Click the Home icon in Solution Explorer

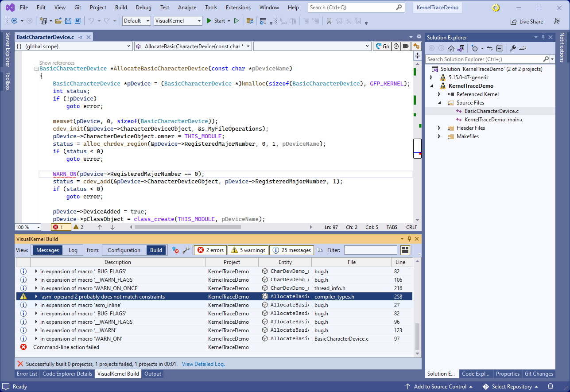(451, 48)
